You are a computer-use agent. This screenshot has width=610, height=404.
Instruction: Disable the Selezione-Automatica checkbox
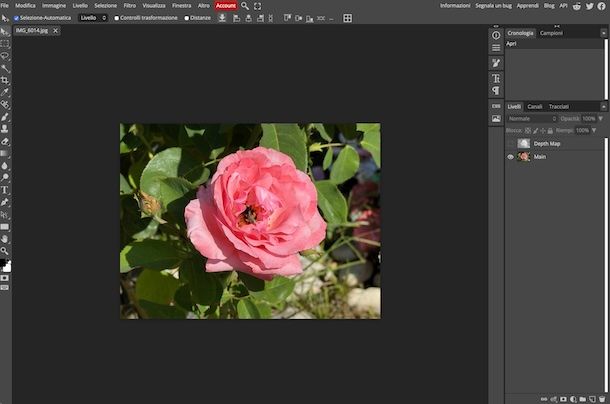pyautogui.click(x=16, y=18)
